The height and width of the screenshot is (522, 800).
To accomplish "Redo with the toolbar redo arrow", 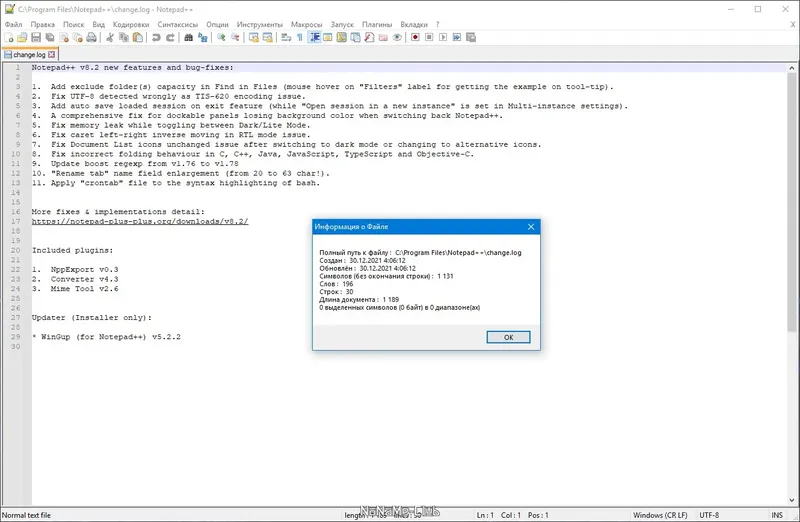I will point(170,37).
